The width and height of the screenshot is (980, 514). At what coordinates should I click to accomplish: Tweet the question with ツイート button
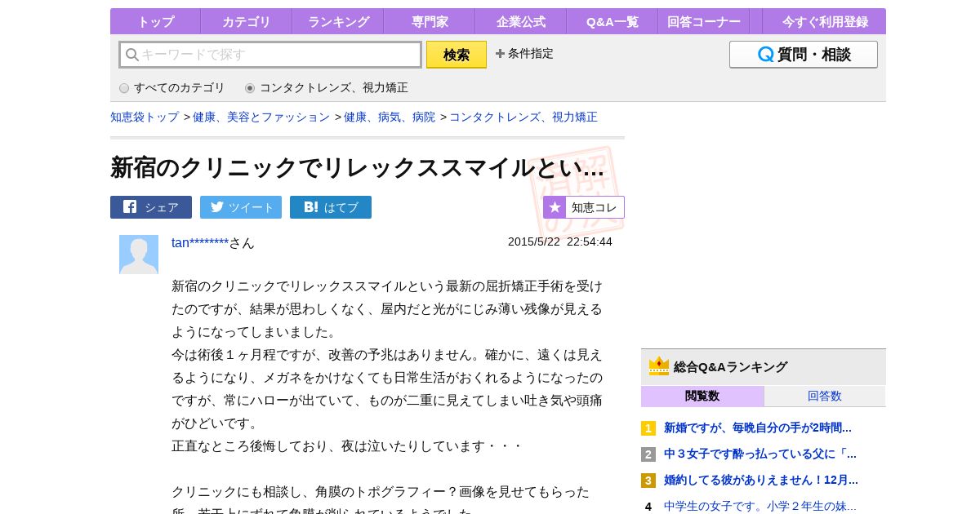click(x=241, y=207)
